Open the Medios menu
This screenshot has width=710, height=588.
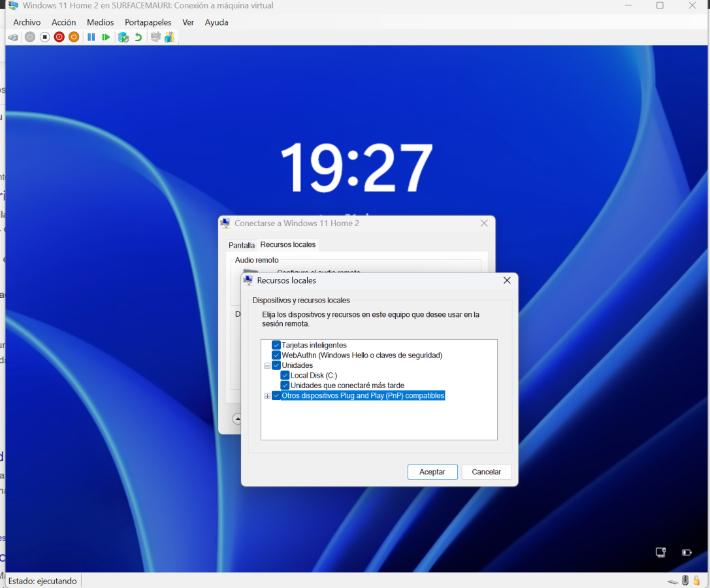100,22
